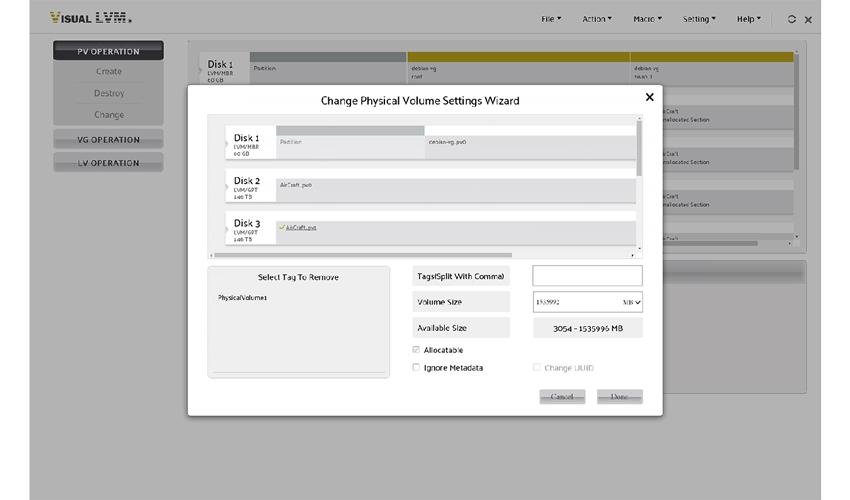This screenshot has height=500, width=850.
Task: Toggle the Allocatable checkbox
Action: click(416, 350)
